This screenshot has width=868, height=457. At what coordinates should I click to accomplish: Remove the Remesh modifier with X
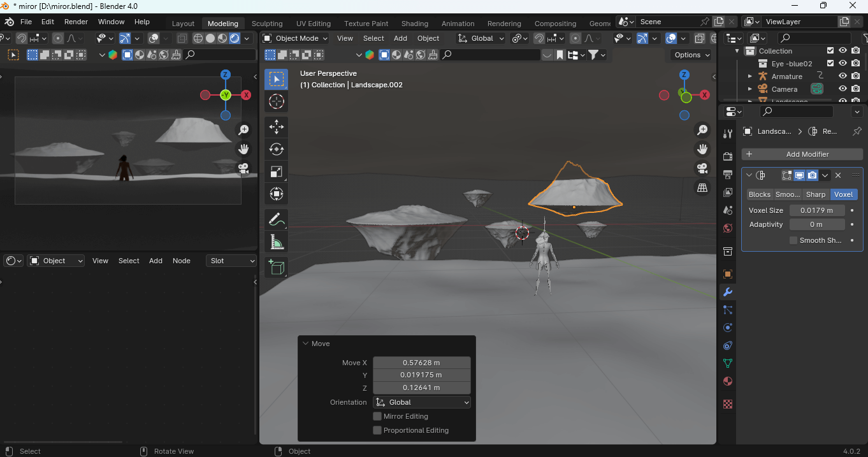[838, 175]
